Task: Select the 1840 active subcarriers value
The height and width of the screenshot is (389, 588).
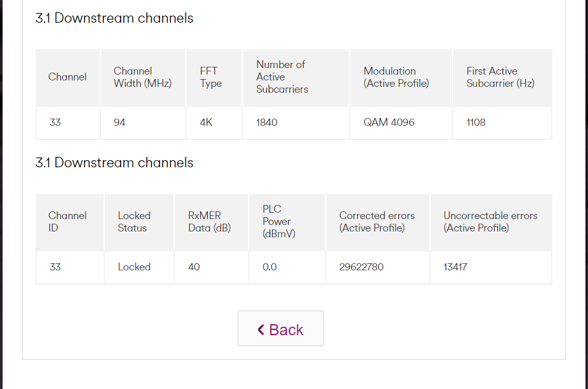Action: [267, 123]
